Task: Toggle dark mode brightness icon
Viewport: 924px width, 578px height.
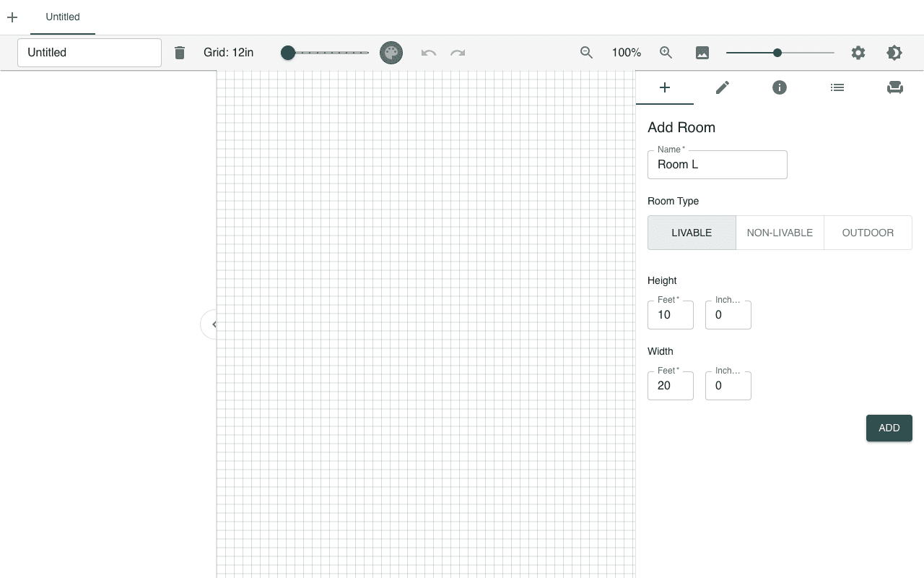Action: click(x=894, y=53)
